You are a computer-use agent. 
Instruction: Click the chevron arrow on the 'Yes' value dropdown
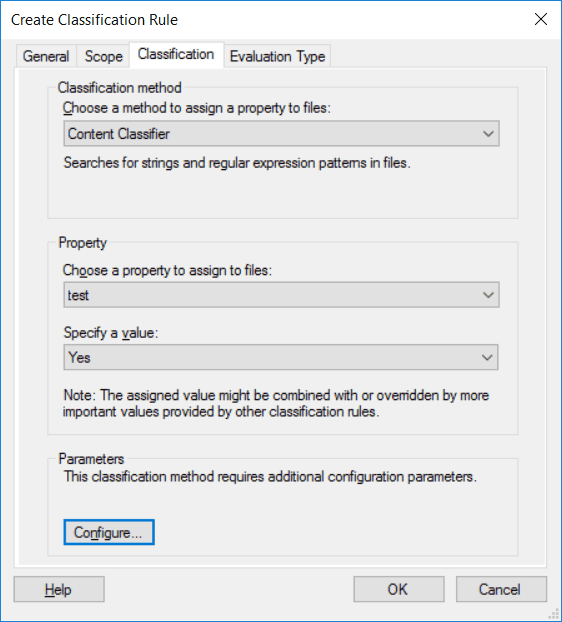click(x=487, y=357)
